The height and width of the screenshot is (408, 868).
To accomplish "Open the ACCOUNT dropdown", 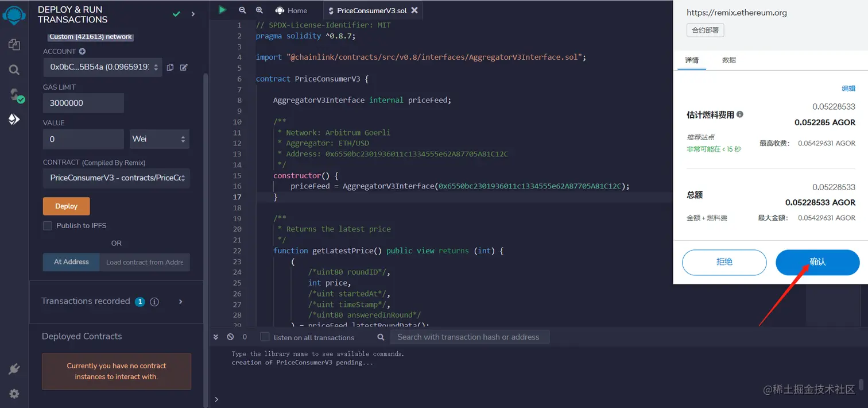I will (102, 67).
